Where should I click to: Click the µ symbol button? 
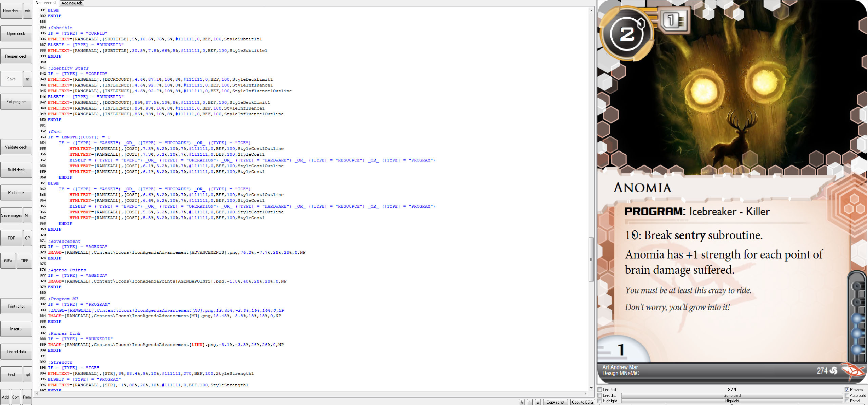click(538, 402)
